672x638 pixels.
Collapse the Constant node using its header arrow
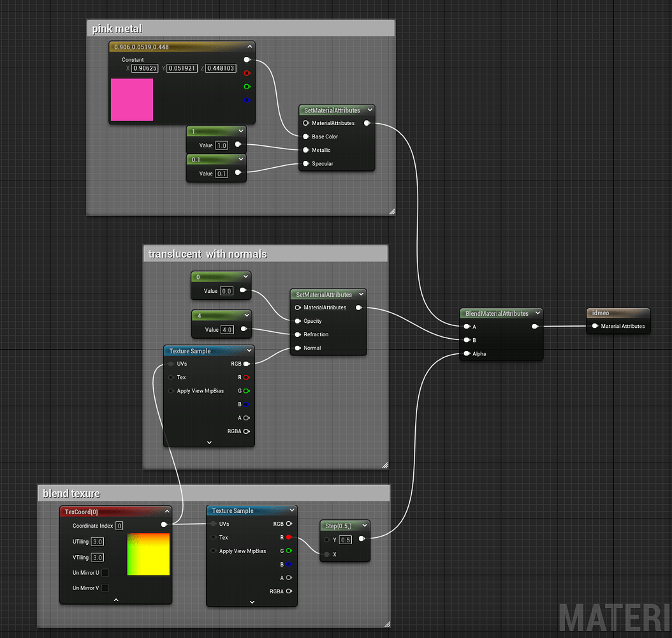point(250,46)
